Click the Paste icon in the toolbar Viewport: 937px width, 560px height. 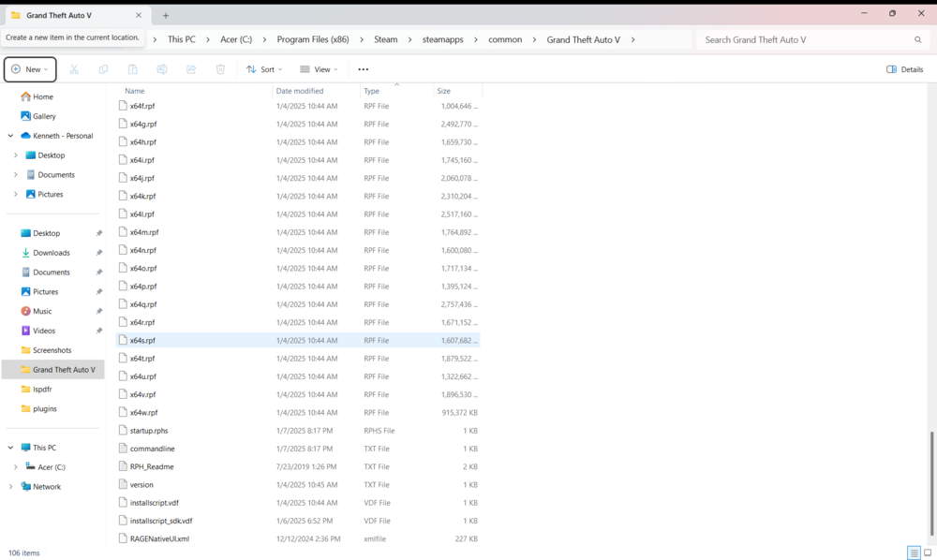tap(133, 68)
